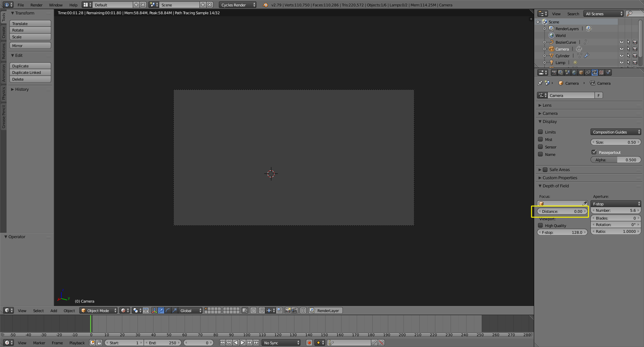Open the Texture properties checkerboard tab icon

(x=601, y=73)
